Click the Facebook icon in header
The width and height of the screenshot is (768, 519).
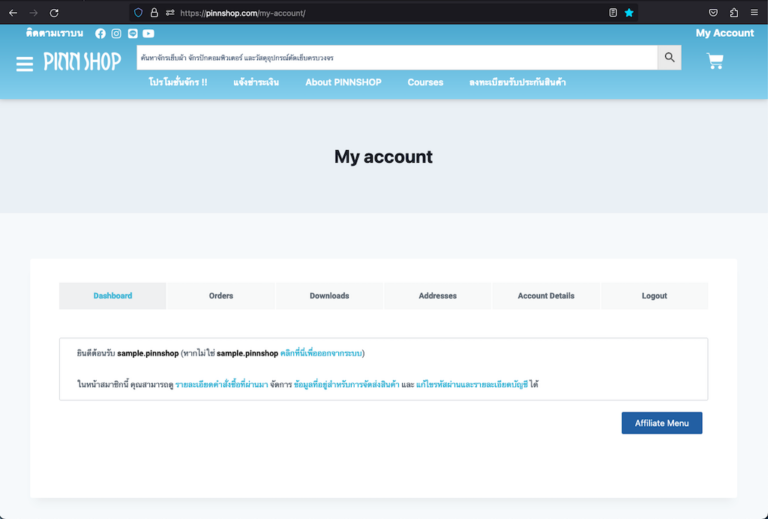[100, 33]
